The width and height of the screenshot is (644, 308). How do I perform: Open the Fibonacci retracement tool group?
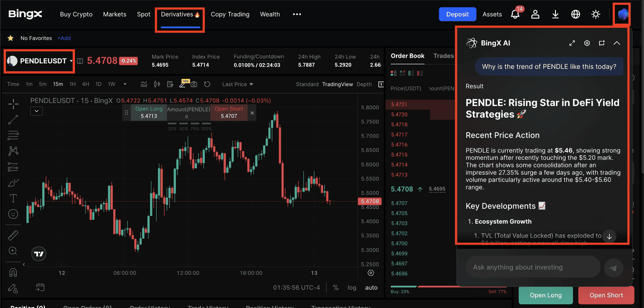click(13, 135)
